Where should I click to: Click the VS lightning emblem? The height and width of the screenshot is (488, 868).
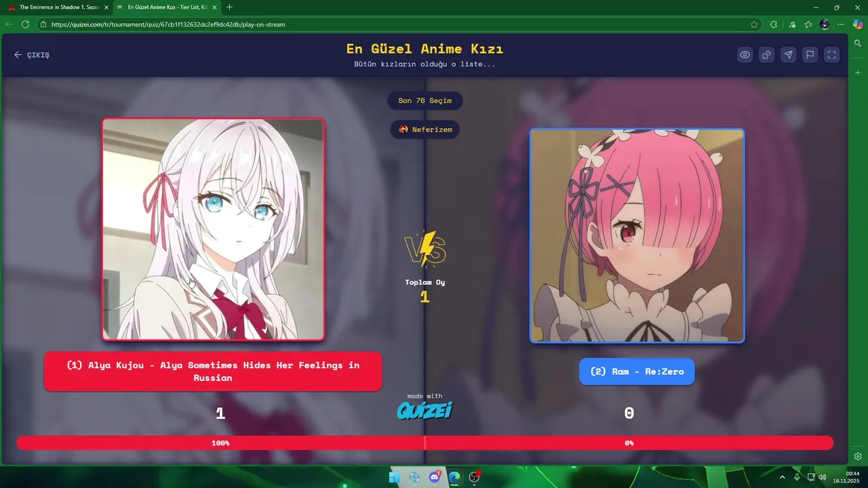point(425,249)
